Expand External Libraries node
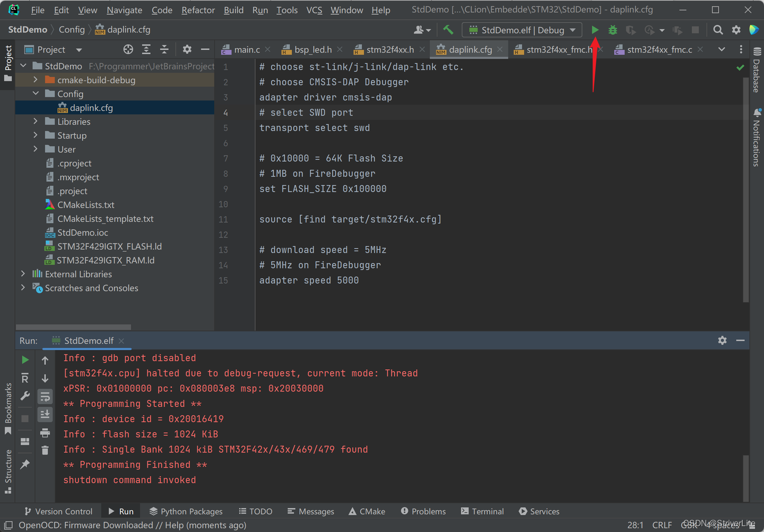 coord(23,274)
